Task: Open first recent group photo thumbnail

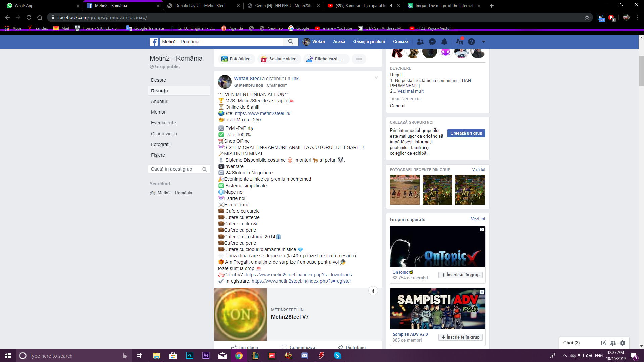Action: (x=405, y=190)
